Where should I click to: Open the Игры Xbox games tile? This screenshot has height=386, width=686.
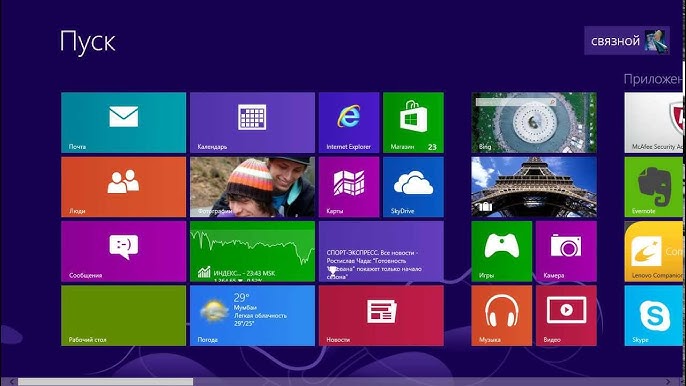pos(502,251)
